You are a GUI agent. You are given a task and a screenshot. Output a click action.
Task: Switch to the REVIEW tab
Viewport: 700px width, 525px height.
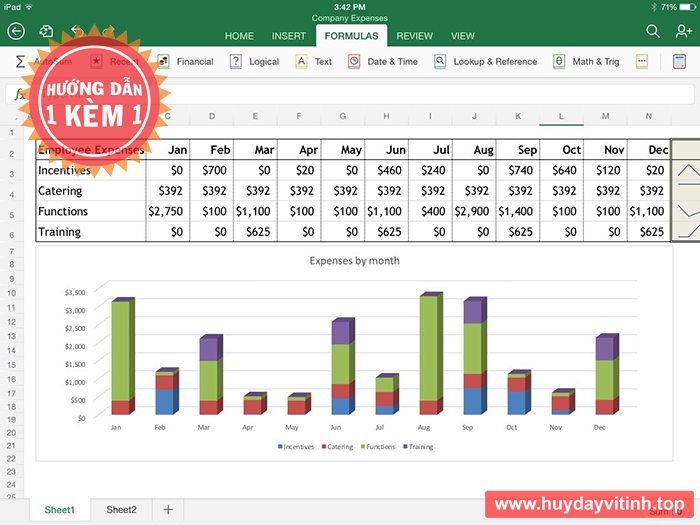pyautogui.click(x=415, y=36)
